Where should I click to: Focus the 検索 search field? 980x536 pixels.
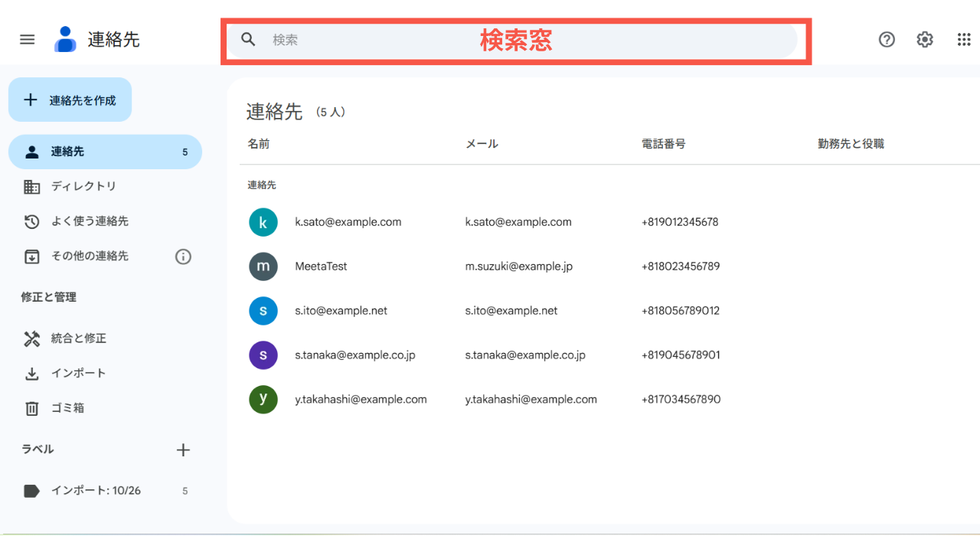511,40
